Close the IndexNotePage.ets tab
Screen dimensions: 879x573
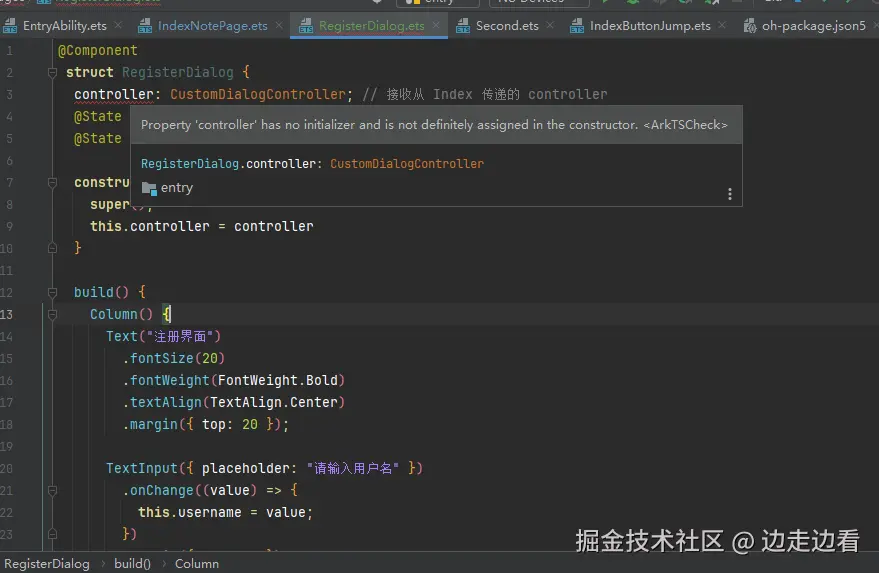pyautogui.click(x=279, y=25)
